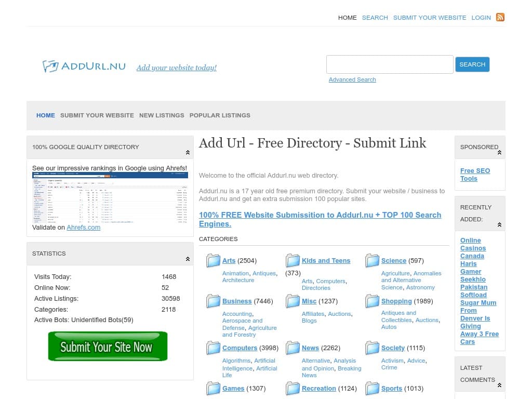This screenshot has width=532, height=399.
Task: Open the Breaking News subcategory
Action: point(331,371)
